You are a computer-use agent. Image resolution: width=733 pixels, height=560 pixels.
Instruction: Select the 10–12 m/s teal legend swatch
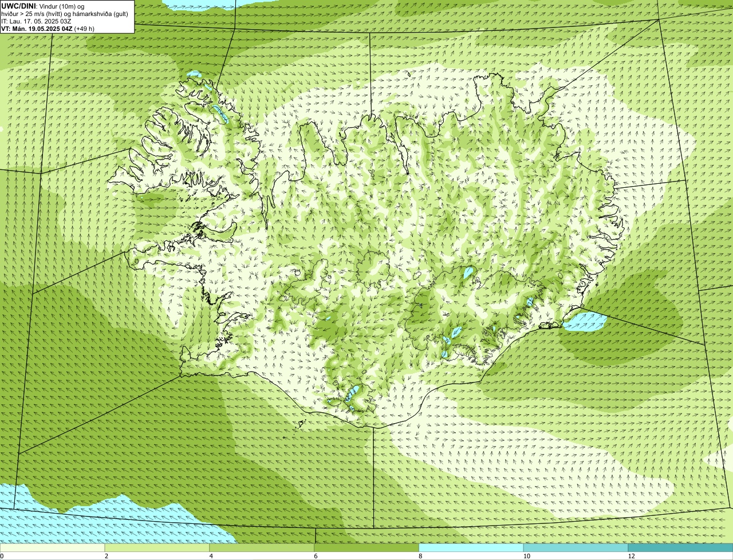tap(576, 548)
